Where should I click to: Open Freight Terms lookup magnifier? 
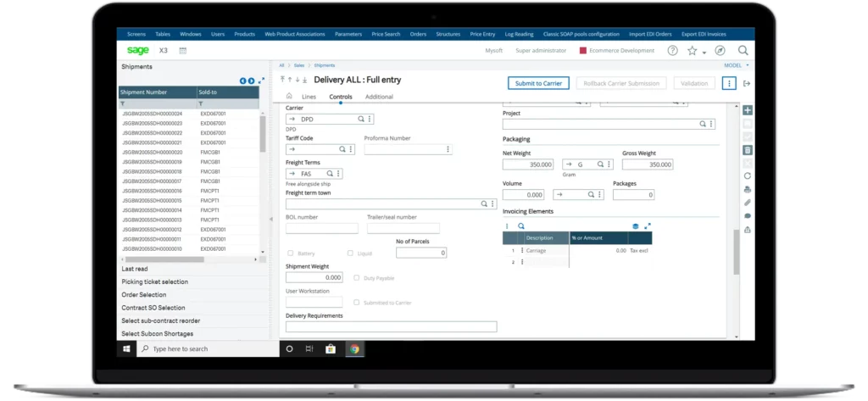[x=331, y=174]
